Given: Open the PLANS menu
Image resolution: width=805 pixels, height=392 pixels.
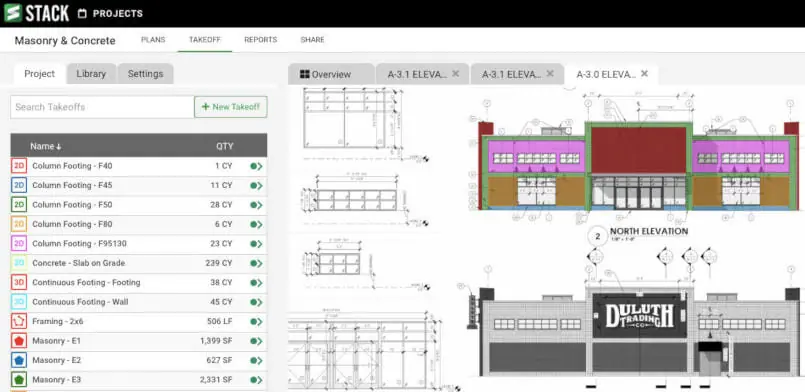Looking at the screenshot, I should point(153,40).
